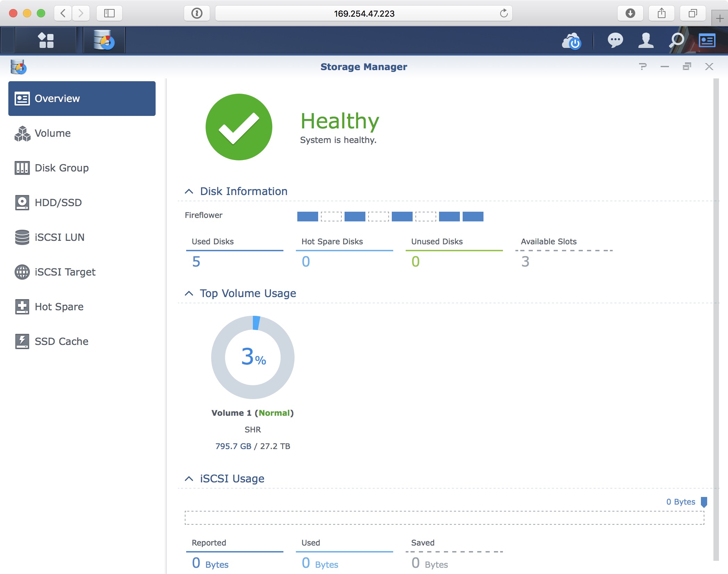Collapse the Disk Information section
The height and width of the screenshot is (574, 728).
coord(189,191)
